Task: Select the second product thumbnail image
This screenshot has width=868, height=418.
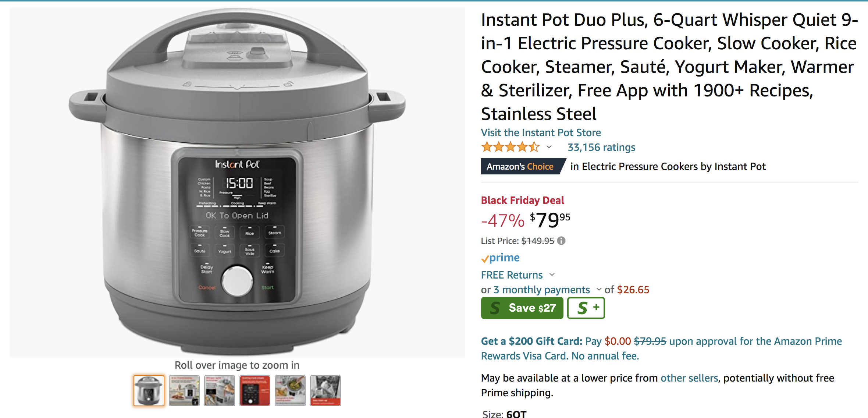Action: coord(184,391)
